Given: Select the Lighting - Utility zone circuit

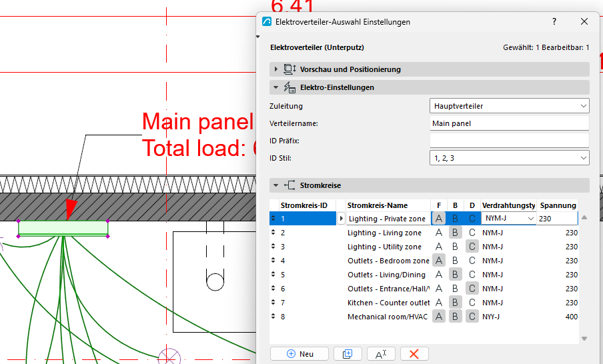Looking at the screenshot, I should pyautogui.click(x=424, y=247).
